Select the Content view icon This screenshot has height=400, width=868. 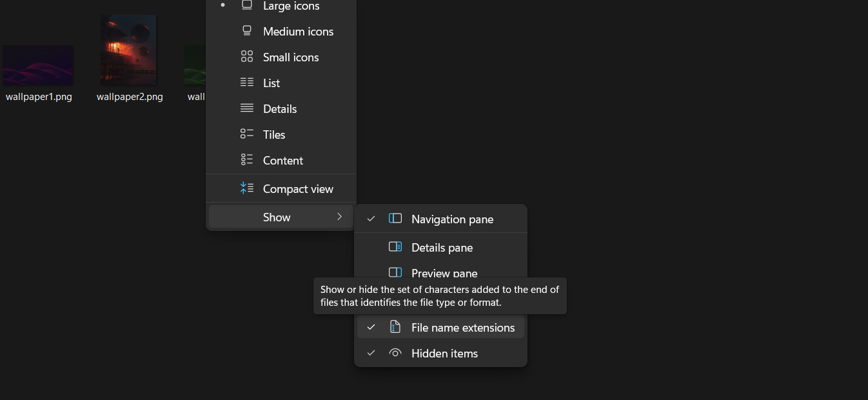tap(246, 159)
